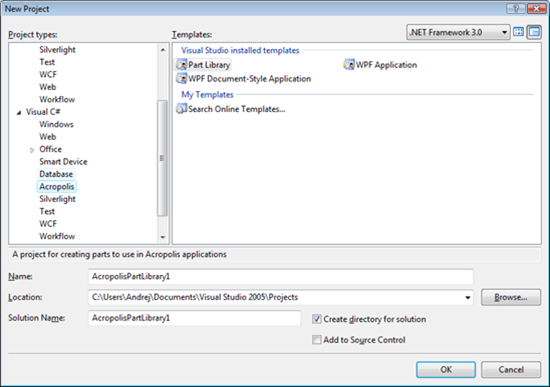Select Windows under Visual C#
Viewport: 550px width, 387px height.
tap(56, 125)
